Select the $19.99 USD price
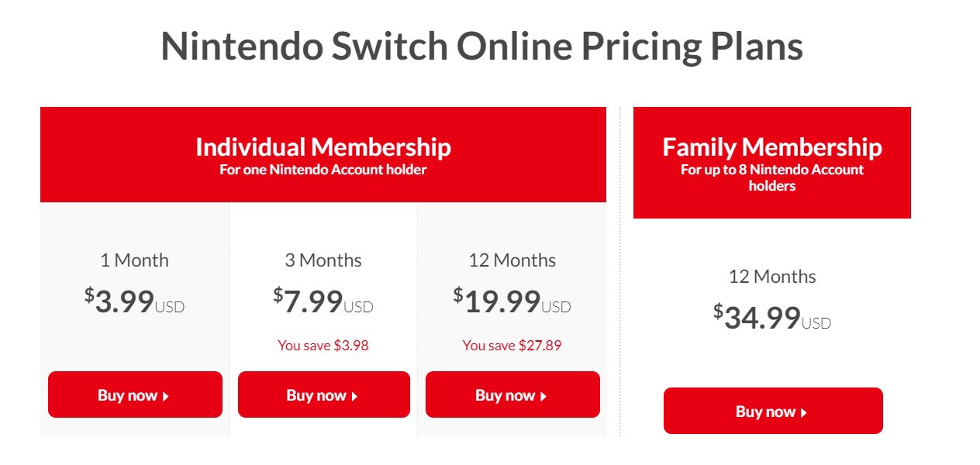The width and height of the screenshot is (980, 465). pyautogui.click(x=512, y=301)
